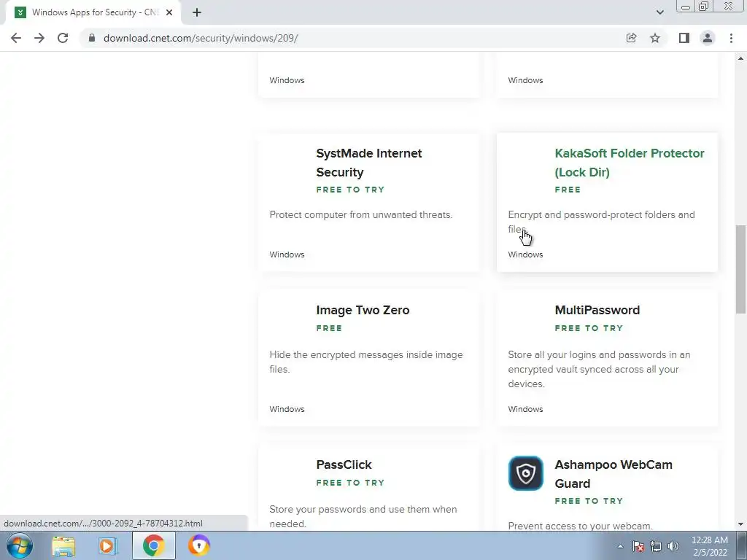Click 'Store all your logins and passwords' description
747x560 pixels.
599,369
